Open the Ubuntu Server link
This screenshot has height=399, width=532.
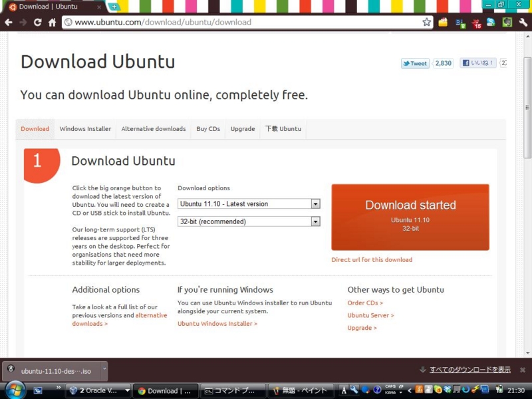(x=370, y=315)
